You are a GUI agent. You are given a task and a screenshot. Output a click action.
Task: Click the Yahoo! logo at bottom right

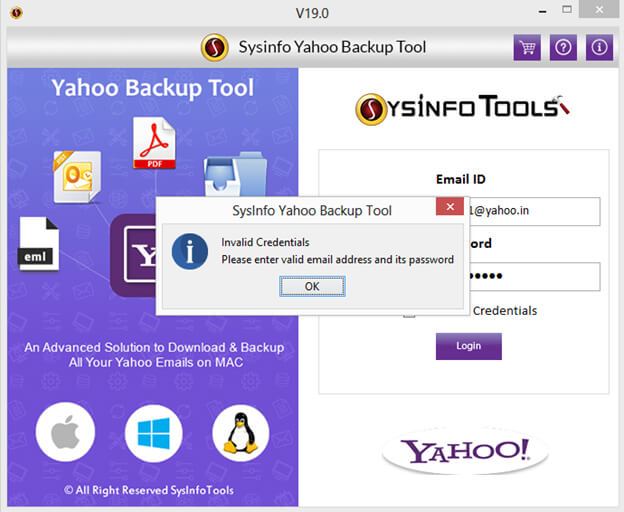pyautogui.click(x=465, y=451)
